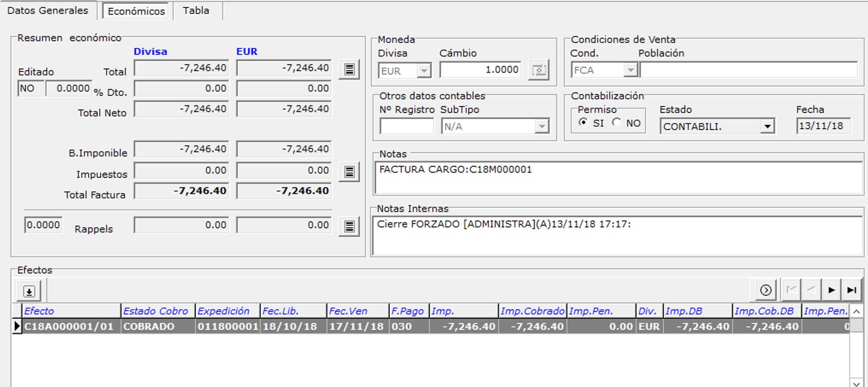This screenshot has height=387, width=868.
Task: Click the download icon in Efectos toolbar
Action: coord(29,291)
